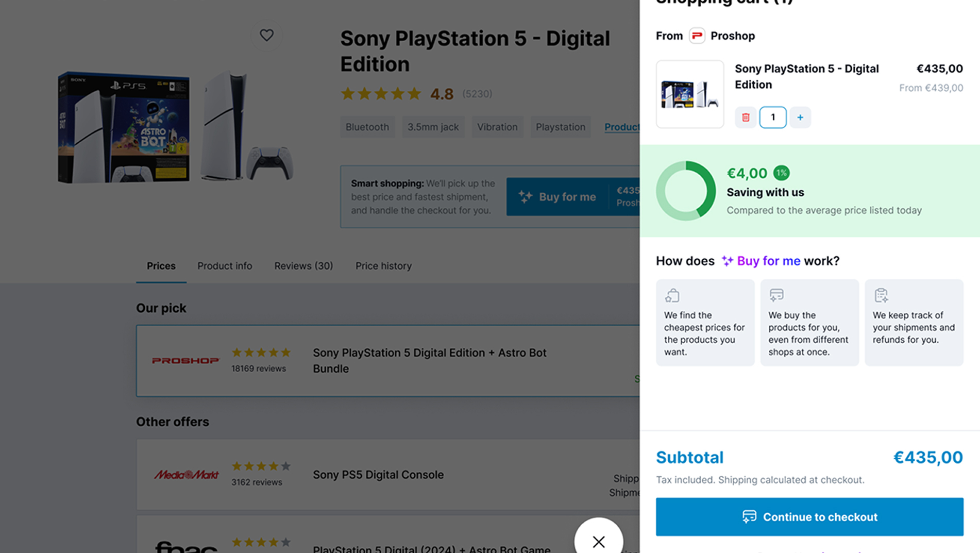Click the purple Buy for me link text
The width and height of the screenshot is (980, 553).
[x=768, y=261]
